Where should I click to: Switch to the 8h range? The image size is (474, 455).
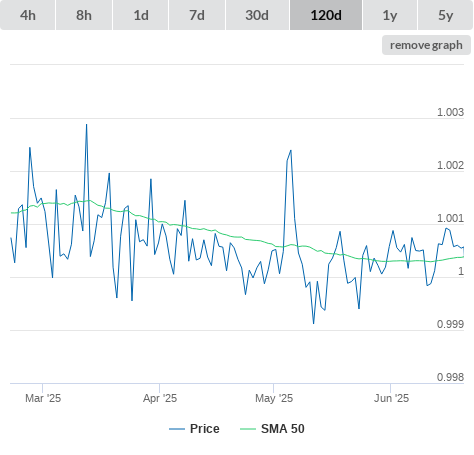click(84, 15)
